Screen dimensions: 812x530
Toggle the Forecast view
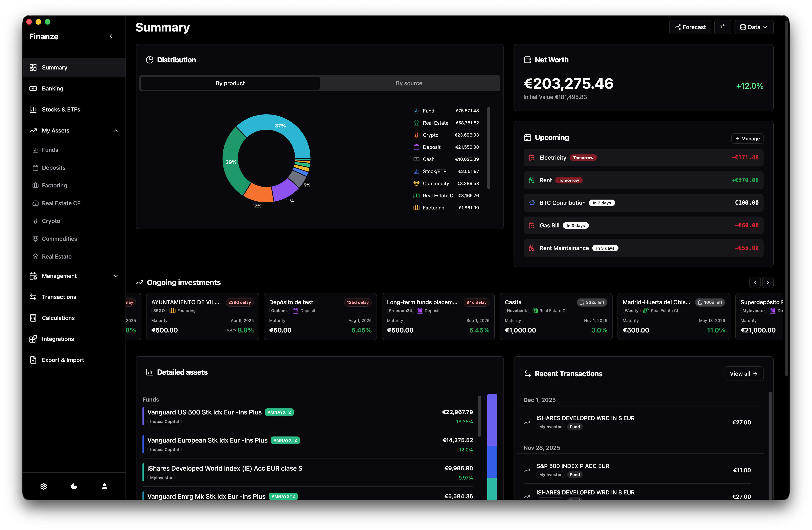pyautogui.click(x=690, y=27)
